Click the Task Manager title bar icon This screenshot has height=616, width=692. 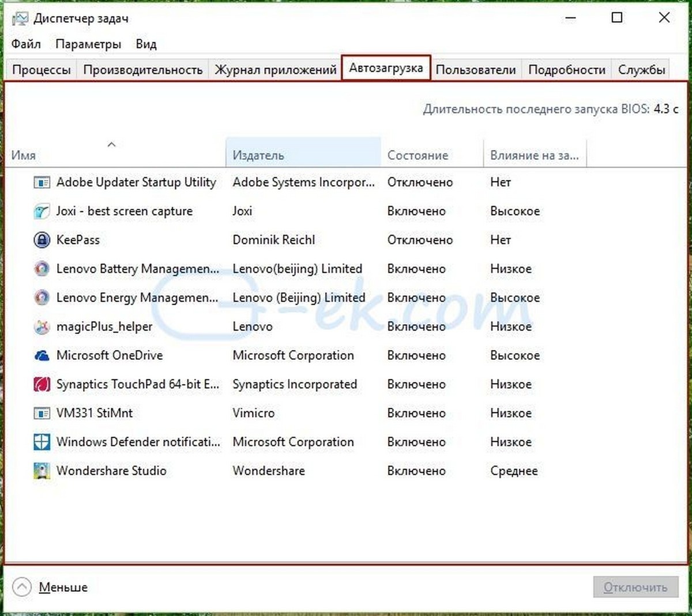coord(20,18)
